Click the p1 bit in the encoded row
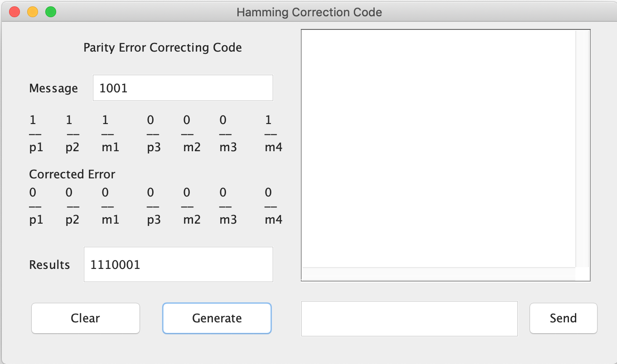 [32, 120]
